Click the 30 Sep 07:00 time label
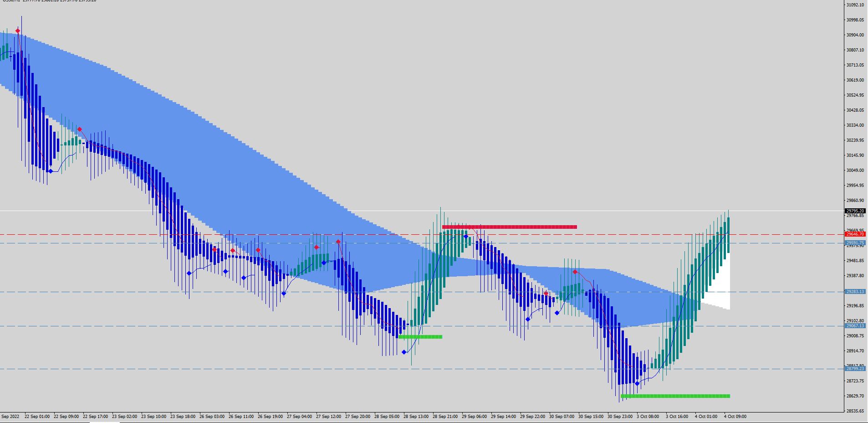The height and width of the screenshot is (423, 868). coord(562,417)
